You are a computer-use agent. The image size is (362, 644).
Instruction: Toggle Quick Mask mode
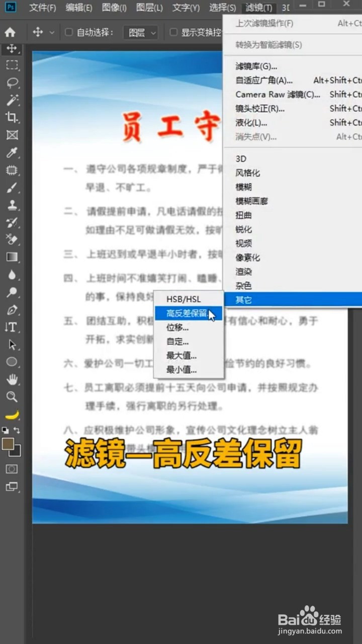click(12, 469)
